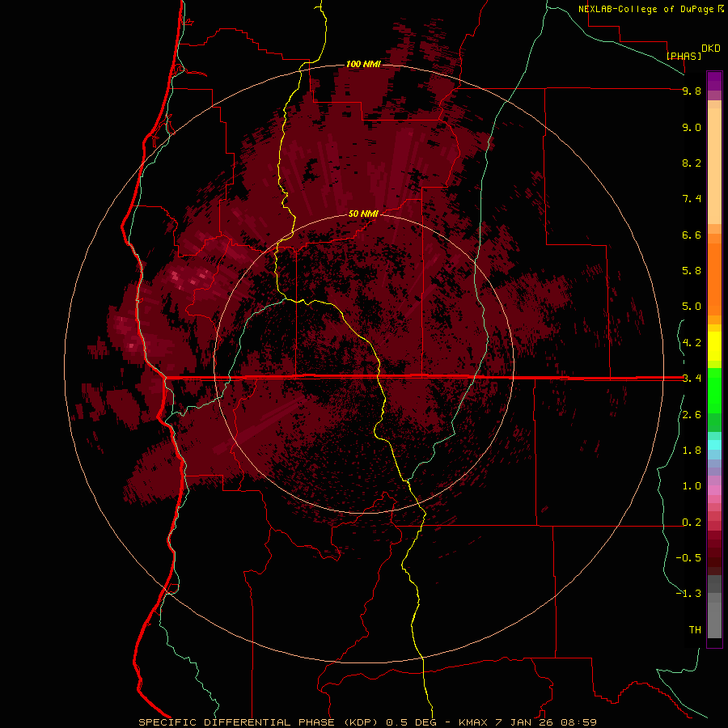Click the 5.0 colorbar scale value

tap(692, 307)
